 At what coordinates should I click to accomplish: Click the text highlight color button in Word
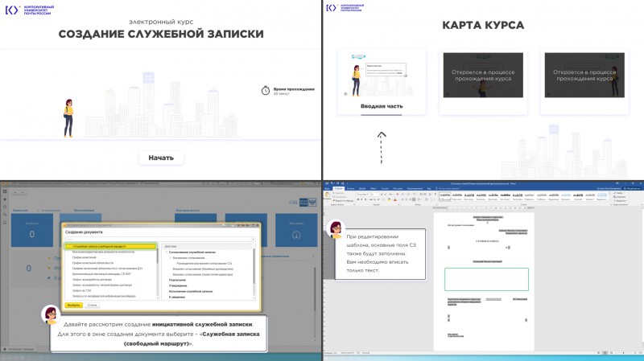click(x=390, y=199)
